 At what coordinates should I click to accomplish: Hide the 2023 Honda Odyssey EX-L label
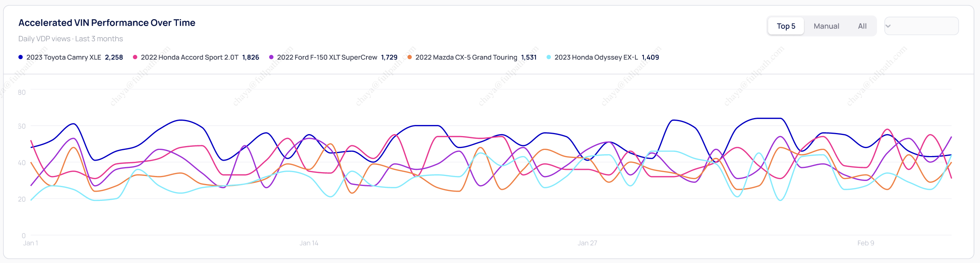coord(596,58)
